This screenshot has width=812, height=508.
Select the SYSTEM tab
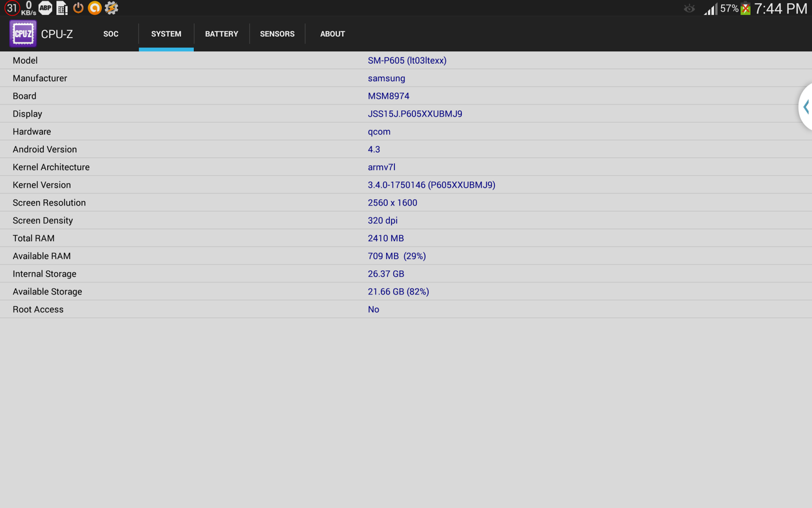tap(166, 34)
